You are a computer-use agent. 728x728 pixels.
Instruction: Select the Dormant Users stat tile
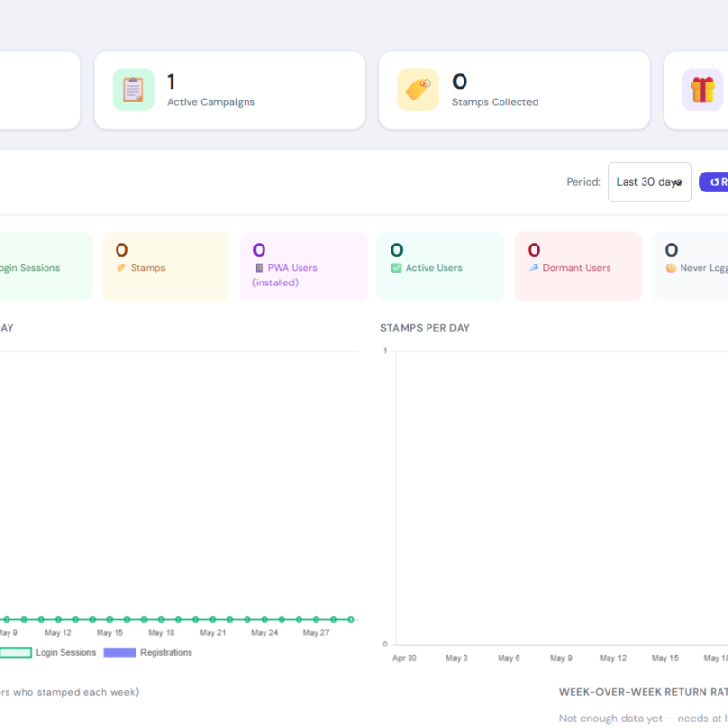pos(578,266)
